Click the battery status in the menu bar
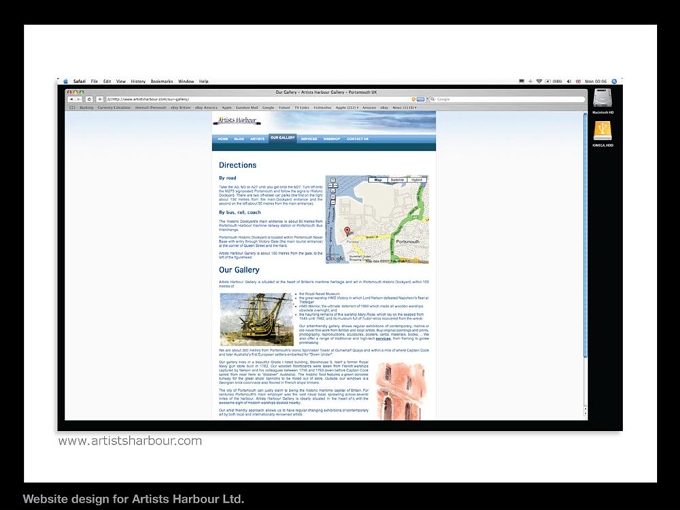This screenshot has height=510, width=680. point(553,81)
